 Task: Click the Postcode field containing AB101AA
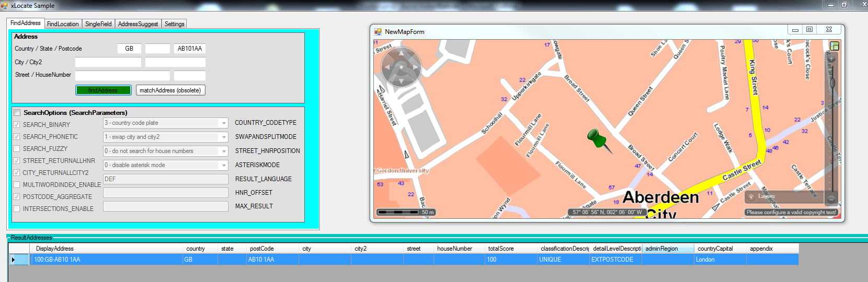coord(189,49)
